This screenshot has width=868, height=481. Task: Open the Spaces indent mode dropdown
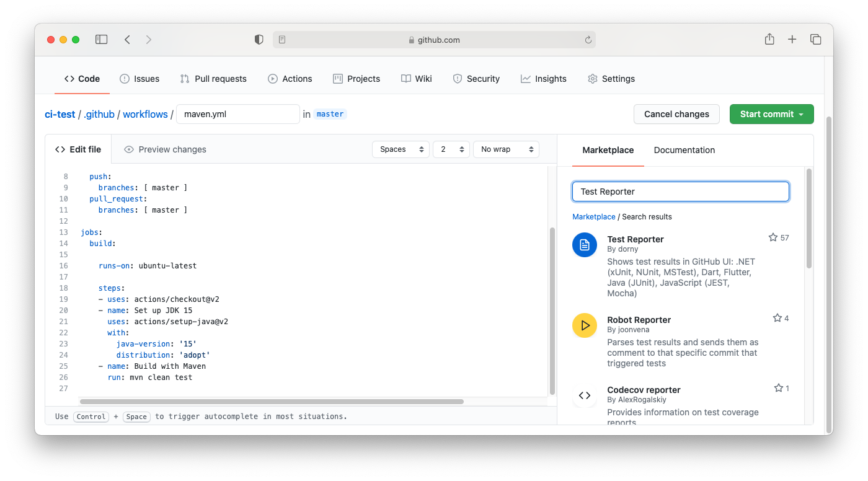[401, 149]
